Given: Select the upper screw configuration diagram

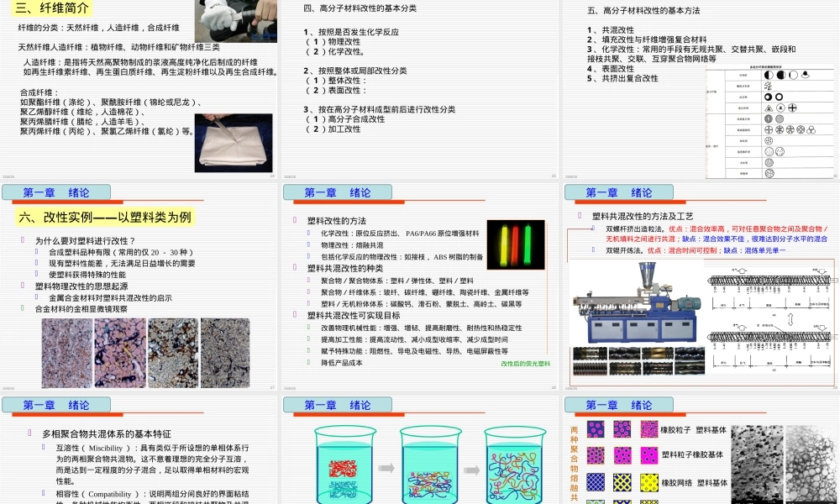Looking at the screenshot, I should tap(769, 289).
